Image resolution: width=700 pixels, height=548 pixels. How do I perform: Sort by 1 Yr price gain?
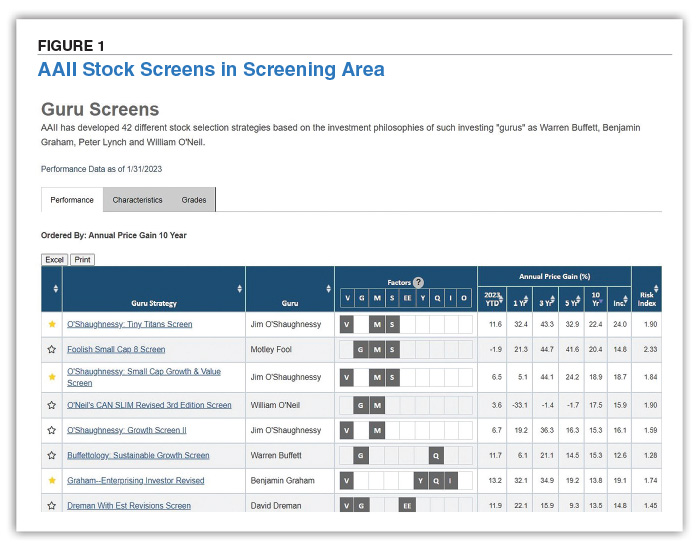[520, 299]
